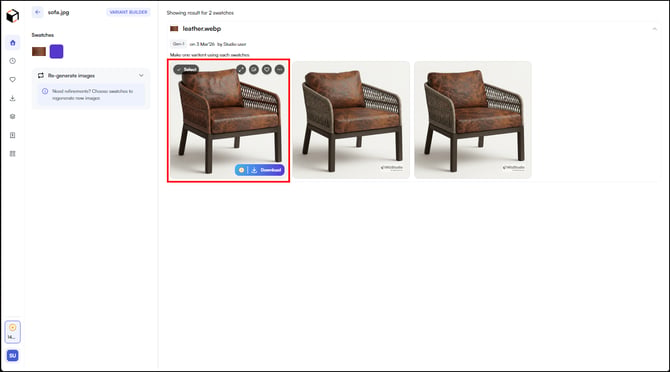Open the sidebar icon below the layers icon

click(12, 135)
